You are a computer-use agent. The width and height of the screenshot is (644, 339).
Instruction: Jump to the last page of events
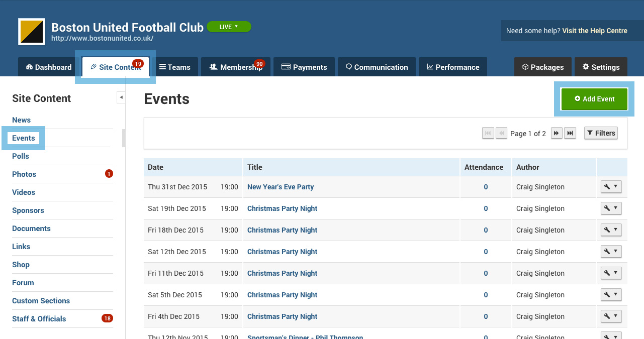[570, 133]
